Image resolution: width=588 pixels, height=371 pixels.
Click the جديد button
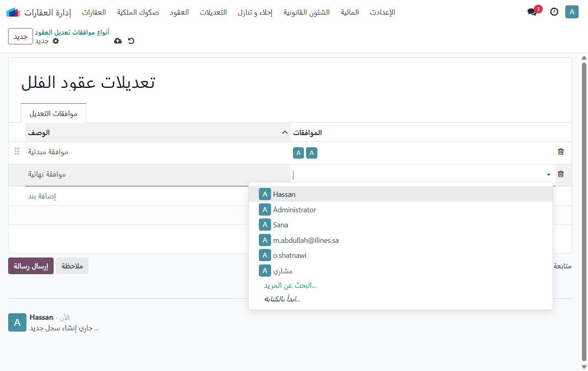[20, 36]
